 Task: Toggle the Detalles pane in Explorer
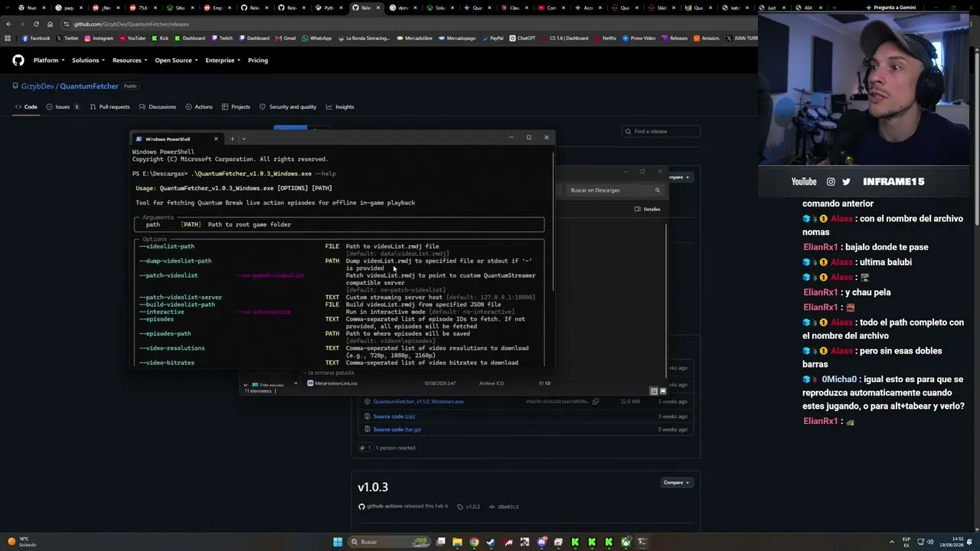tap(648, 209)
